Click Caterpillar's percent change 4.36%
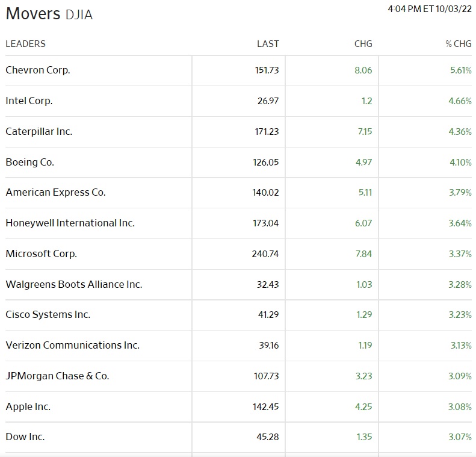This screenshot has height=457, width=476. tap(460, 131)
